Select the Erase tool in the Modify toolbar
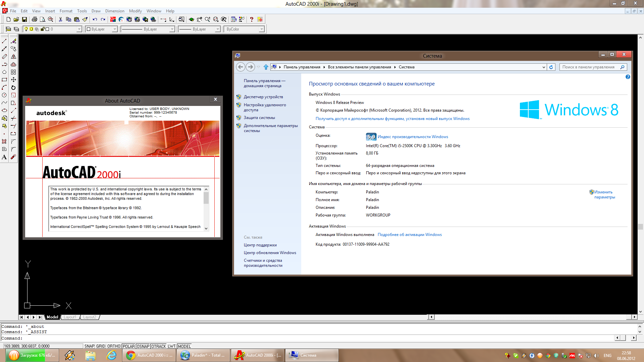 point(13,41)
